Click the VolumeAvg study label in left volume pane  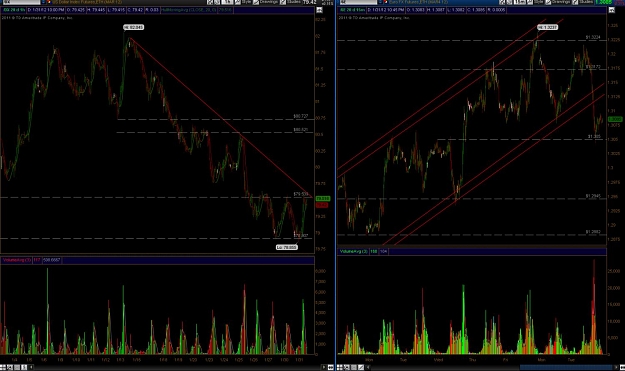click(16, 260)
